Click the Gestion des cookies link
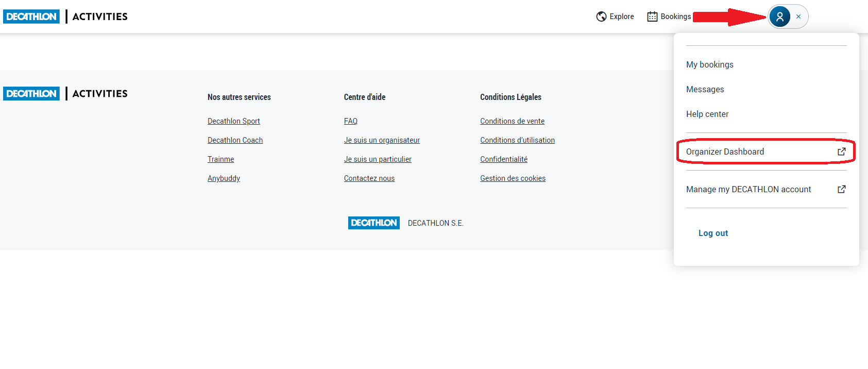Viewport: 868px width, 369px height. (513, 178)
